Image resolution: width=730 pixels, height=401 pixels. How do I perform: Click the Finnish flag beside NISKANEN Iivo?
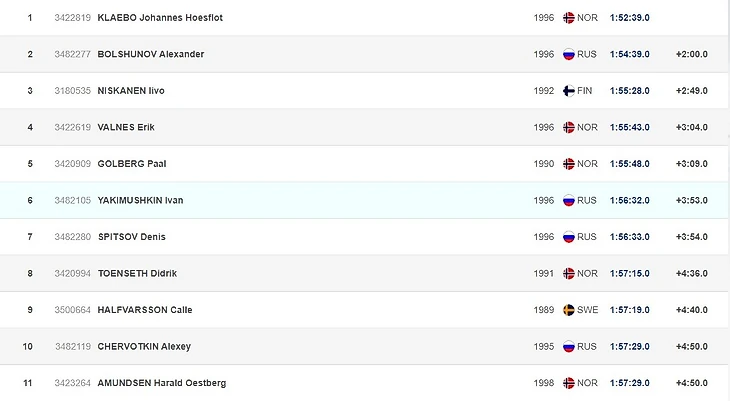click(x=569, y=91)
